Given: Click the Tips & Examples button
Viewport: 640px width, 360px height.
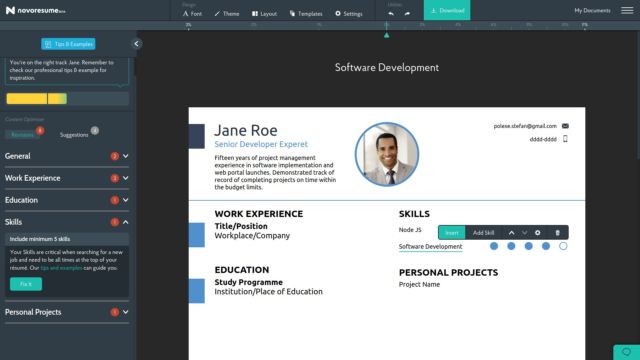Looking at the screenshot, I should pyautogui.click(x=68, y=44).
